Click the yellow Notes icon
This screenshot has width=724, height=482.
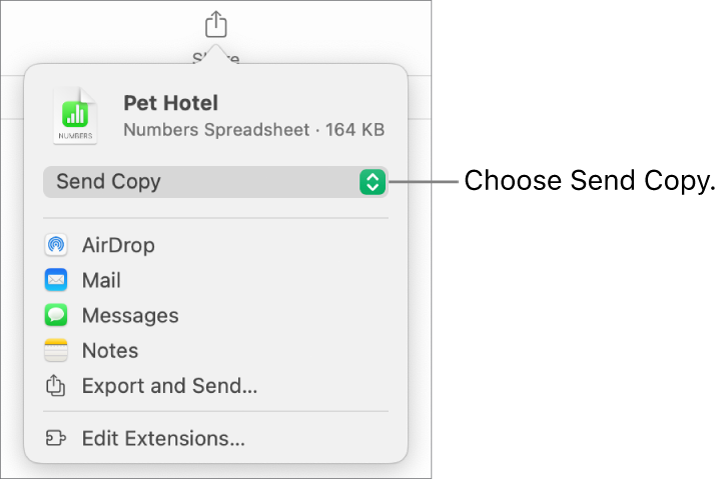56,351
